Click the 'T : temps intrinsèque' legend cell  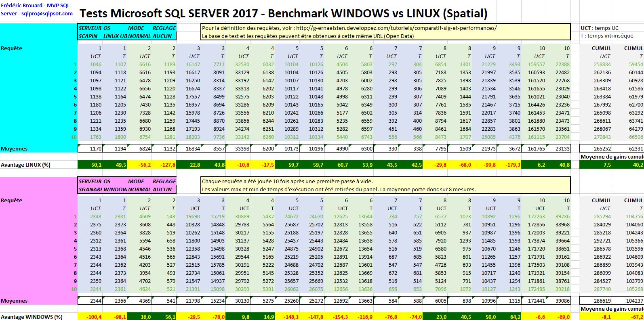(606, 36)
